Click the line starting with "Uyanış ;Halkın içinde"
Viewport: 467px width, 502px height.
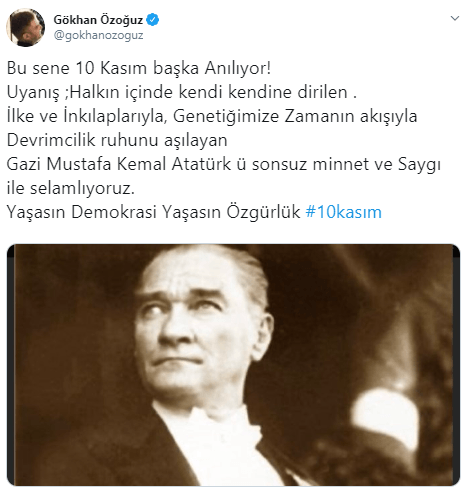(182, 92)
